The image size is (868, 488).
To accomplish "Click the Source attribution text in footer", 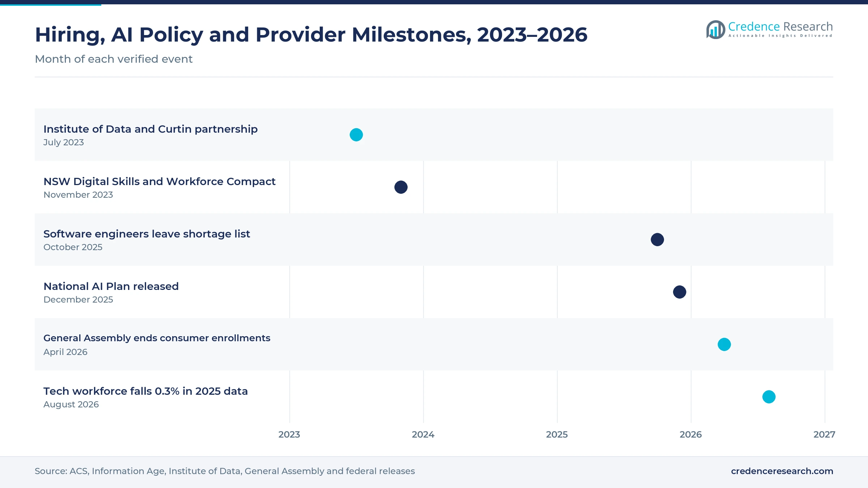I will [225, 471].
